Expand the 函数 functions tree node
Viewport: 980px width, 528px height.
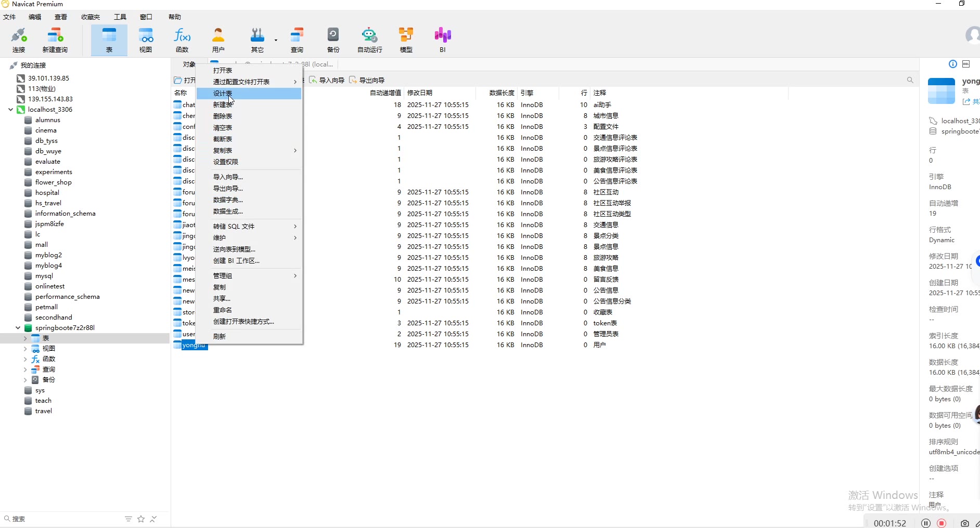coord(25,359)
